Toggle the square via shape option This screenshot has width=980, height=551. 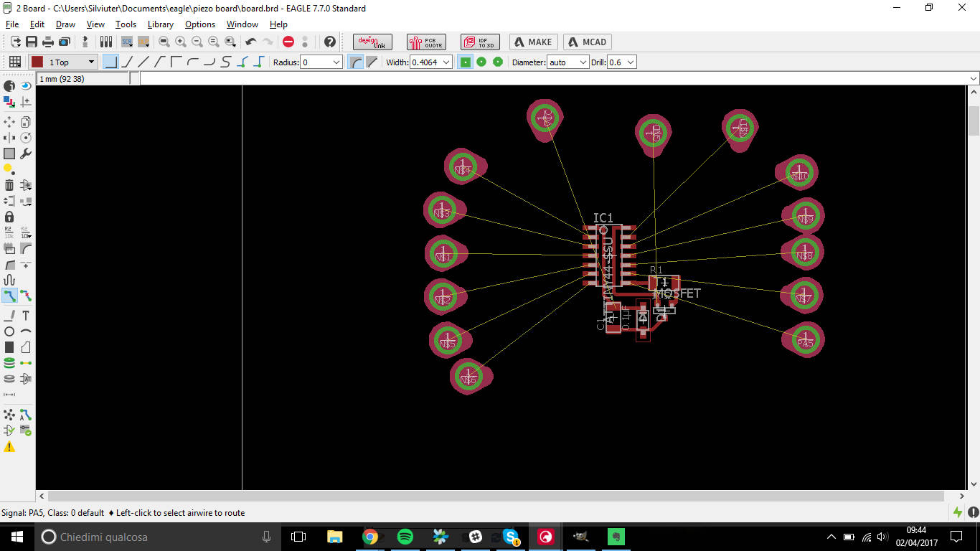[466, 62]
